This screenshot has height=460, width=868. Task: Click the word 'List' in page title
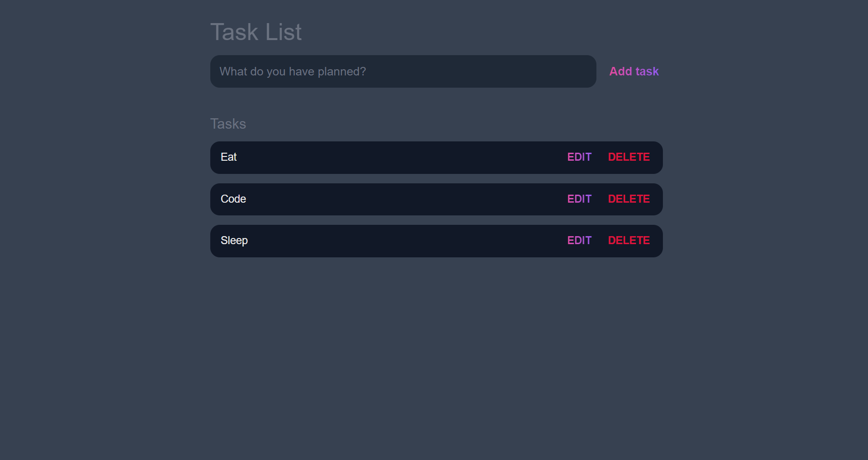(283, 33)
